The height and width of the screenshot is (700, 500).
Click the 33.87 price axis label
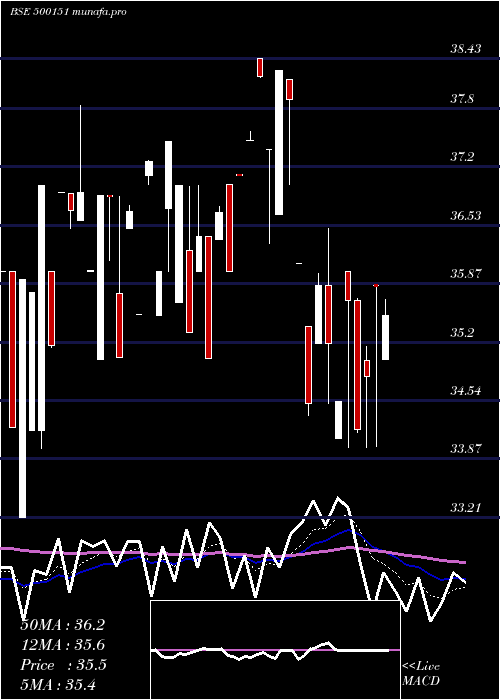pyautogui.click(x=466, y=449)
